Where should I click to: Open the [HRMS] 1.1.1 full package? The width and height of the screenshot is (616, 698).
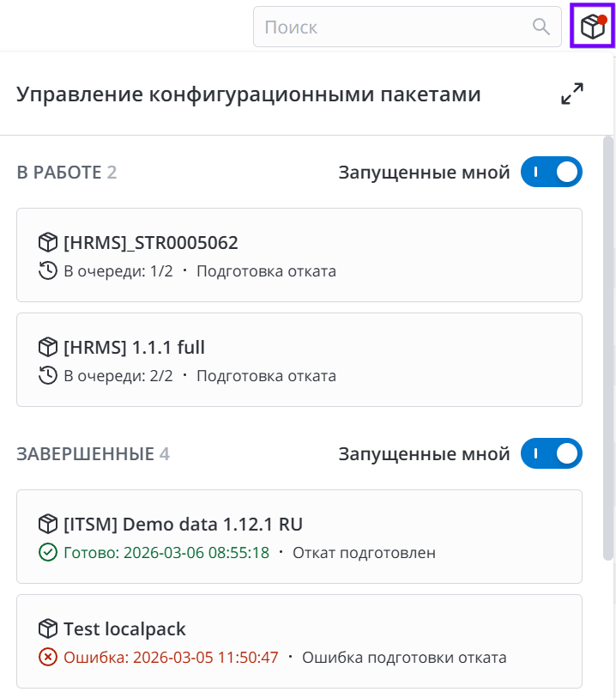(134, 348)
